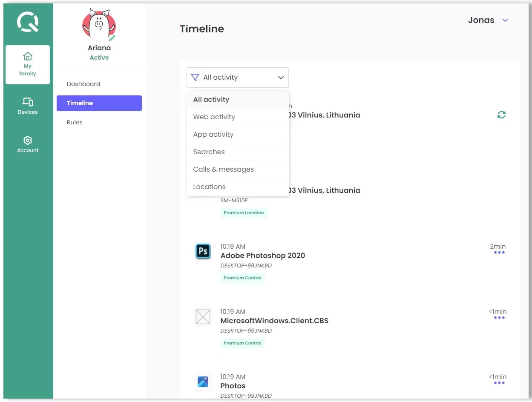
Task: Open the My family home section
Action: click(28, 65)
